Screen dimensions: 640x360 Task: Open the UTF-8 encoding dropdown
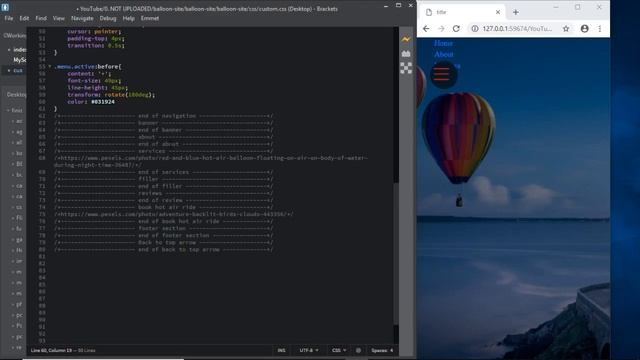(x=309, y=350)
